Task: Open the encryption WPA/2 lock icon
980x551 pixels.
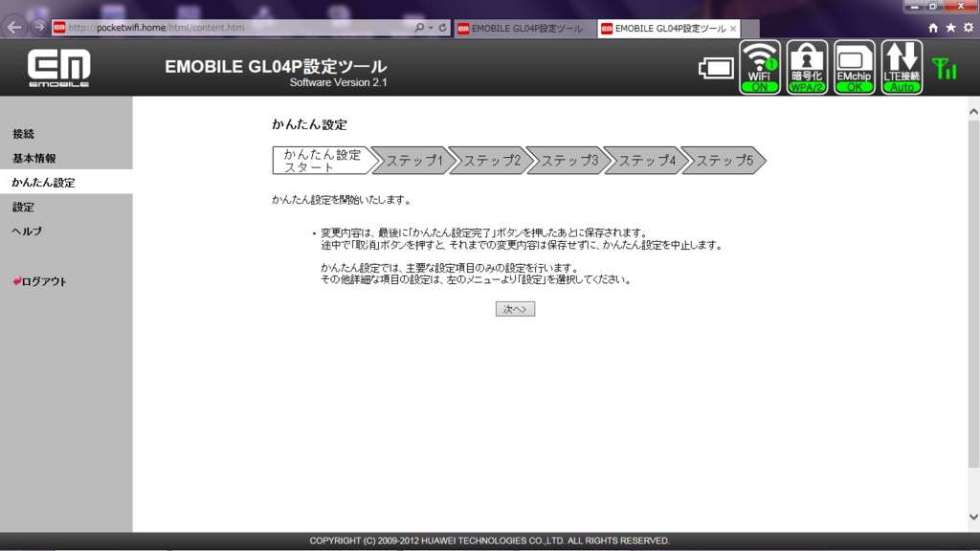Action: [x=807, y=68]
